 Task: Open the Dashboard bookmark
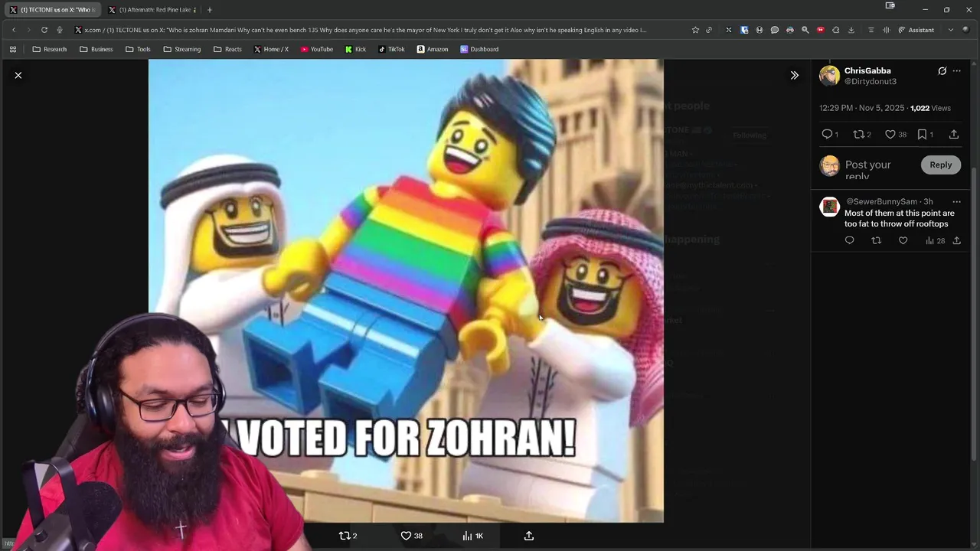tap(479, 49)
